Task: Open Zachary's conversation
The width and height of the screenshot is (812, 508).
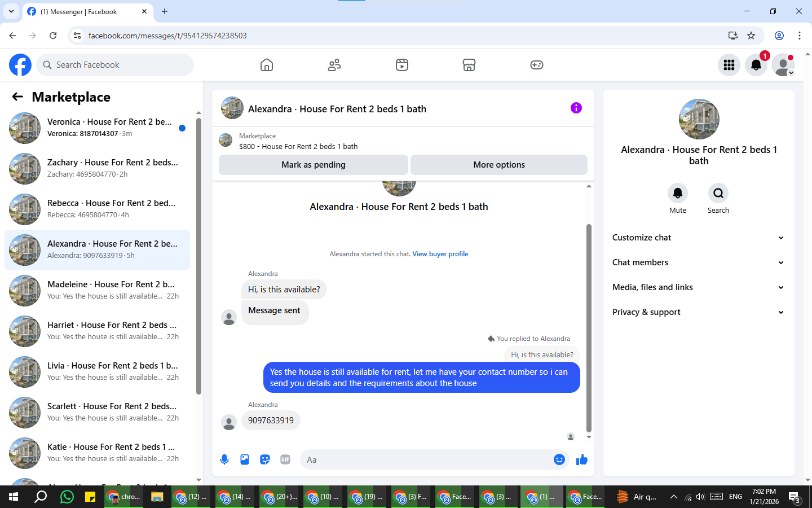Action: (98, 169)
